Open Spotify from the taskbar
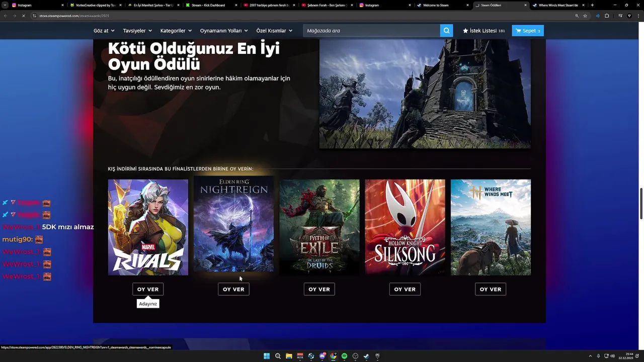This screenshot has height=362, width=644. click(x=344, y=356)
